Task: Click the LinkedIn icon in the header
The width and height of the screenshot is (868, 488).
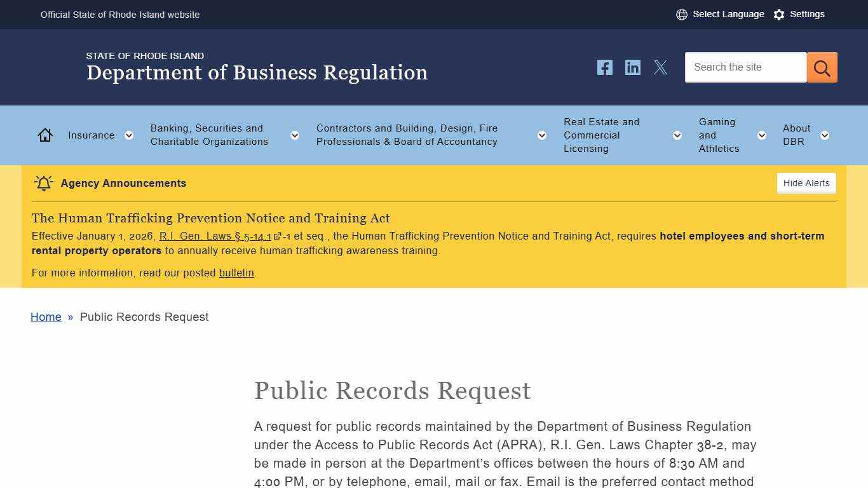Action: [x=633, y=67]
